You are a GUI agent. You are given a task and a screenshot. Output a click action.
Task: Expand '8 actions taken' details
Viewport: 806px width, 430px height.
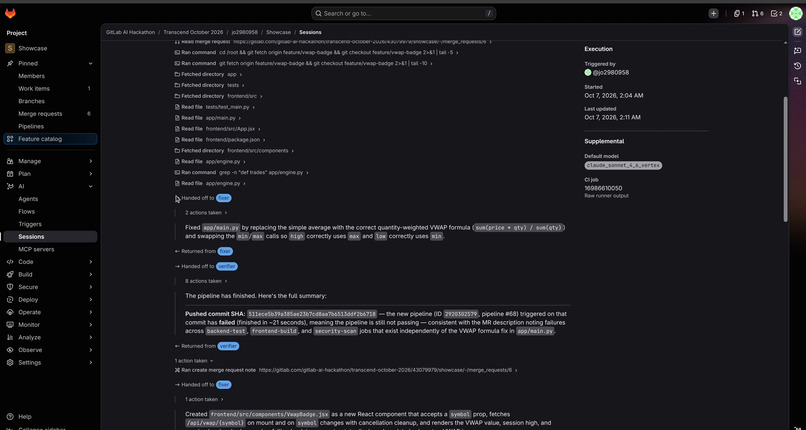coord(206,282)
